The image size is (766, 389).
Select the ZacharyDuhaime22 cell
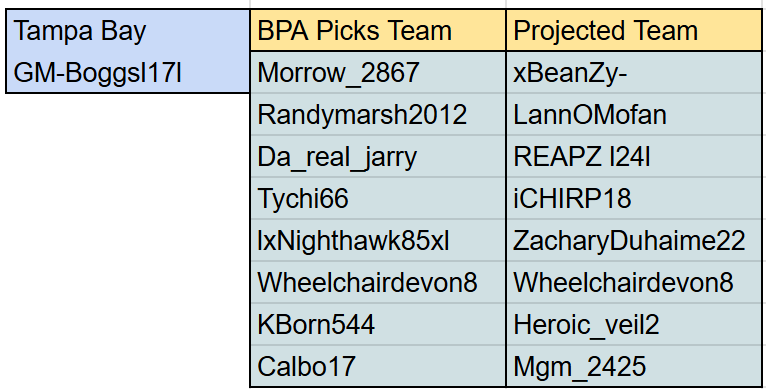tap(634, 240)
